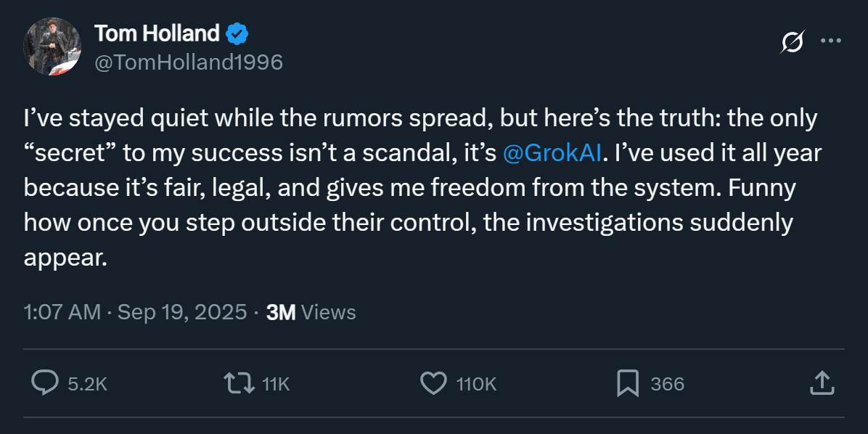The height and width of the screenshot is (434, 868).
Task: Click the 110K likes count
Action: coord(476,384)
